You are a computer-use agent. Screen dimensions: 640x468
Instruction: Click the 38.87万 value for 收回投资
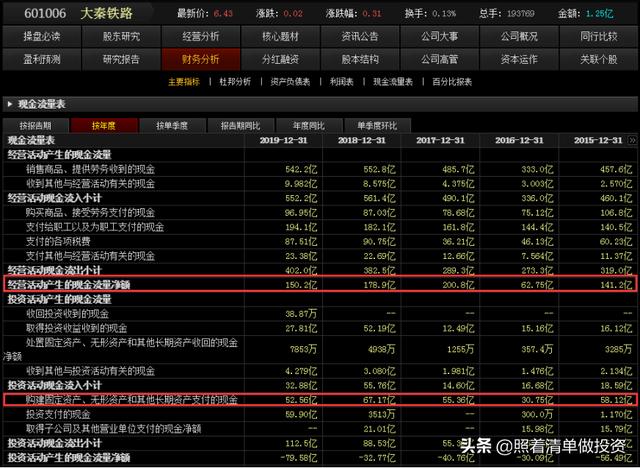click(x=301, y=314)
